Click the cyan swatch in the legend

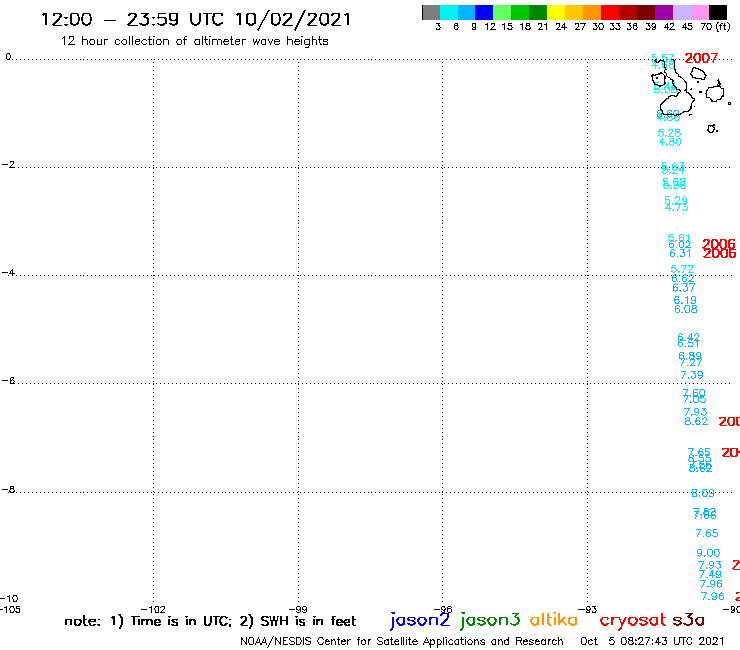[x=449, y=12]
